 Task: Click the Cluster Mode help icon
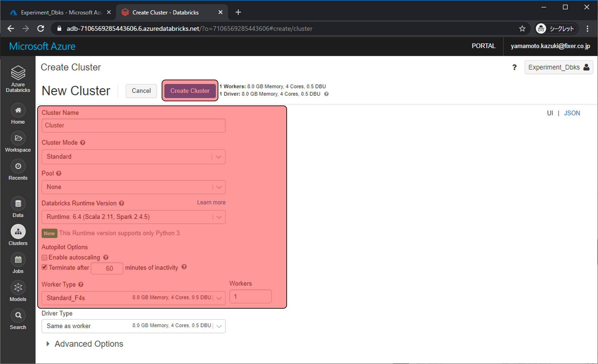[83, 143]
